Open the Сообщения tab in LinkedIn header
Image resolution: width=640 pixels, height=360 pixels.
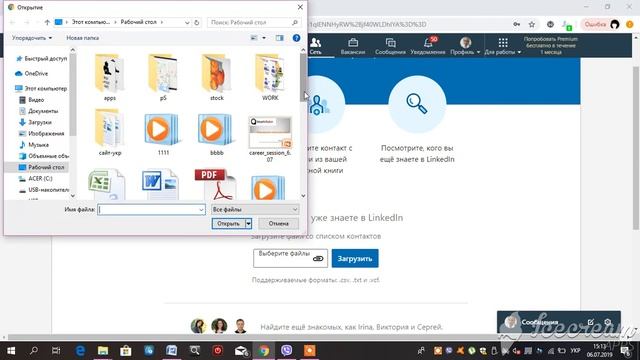pyautogui.click(x=390, y=46)
